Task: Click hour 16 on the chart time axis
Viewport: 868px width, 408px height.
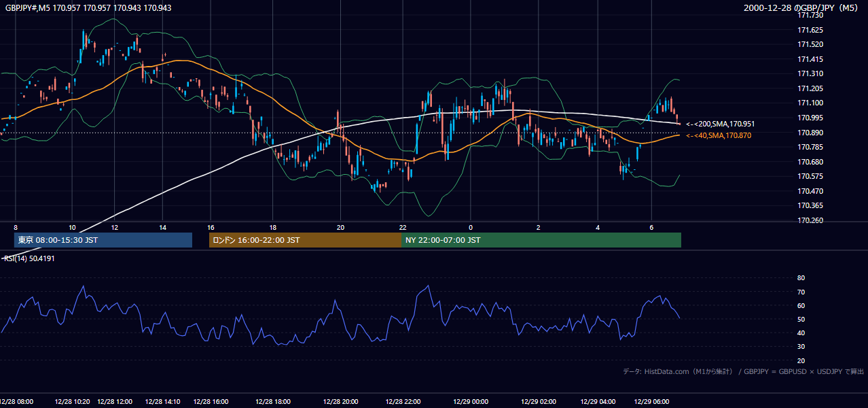Action: [x=211, y=227]
